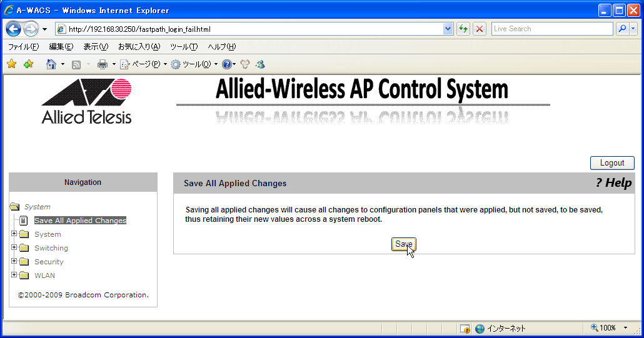Open the zoom level dropdown arrow
The height and width of the screenshot is (338, 644).
point(626,328)
